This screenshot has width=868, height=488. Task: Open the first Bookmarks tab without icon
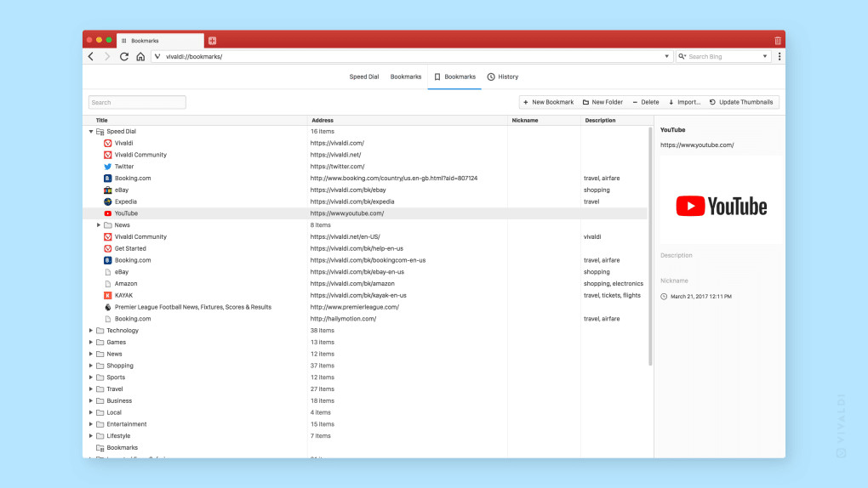point(406,77)
